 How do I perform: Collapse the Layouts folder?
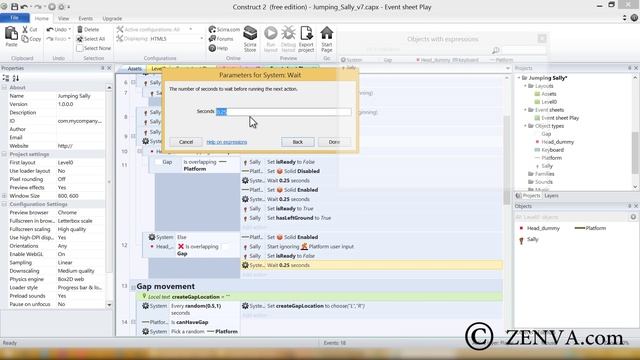click(526, 86)
